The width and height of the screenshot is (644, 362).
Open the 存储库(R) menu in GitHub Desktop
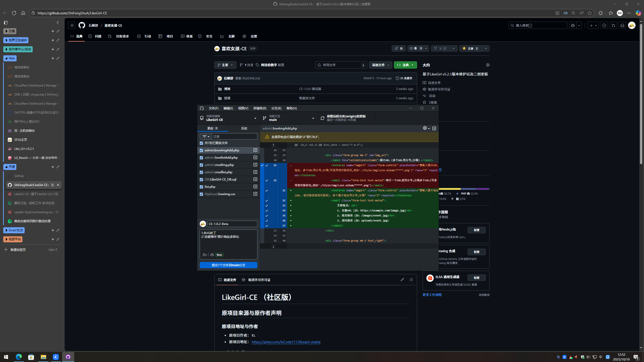point(259,108)
